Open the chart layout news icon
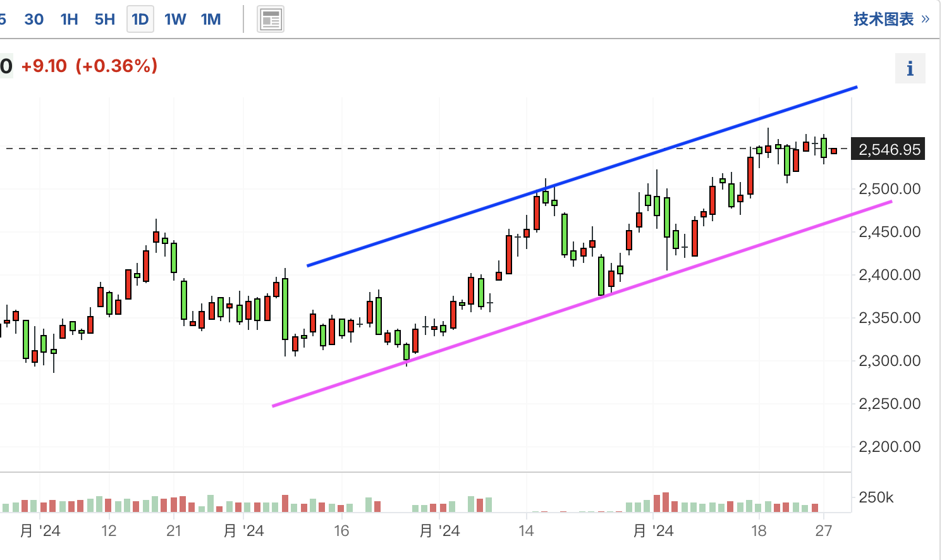 tap(271, 20)
